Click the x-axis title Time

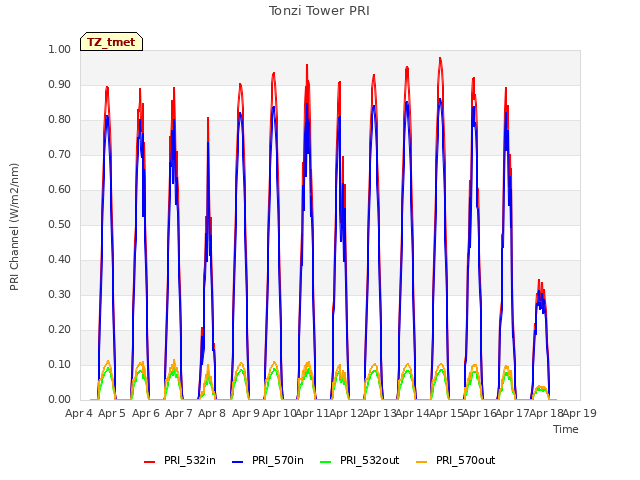click(x=566, y=429)
